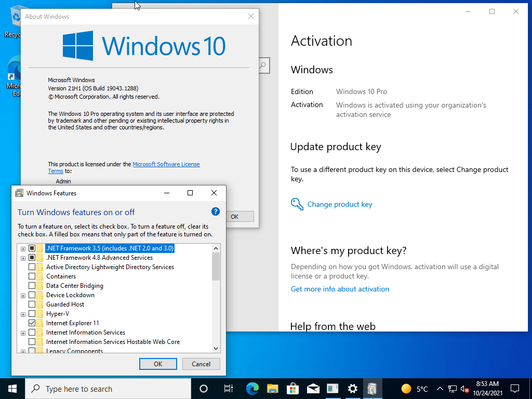Open help in Windows Features dialog
This screenshot has height=399, width=532.
click(x=216, y=212)
